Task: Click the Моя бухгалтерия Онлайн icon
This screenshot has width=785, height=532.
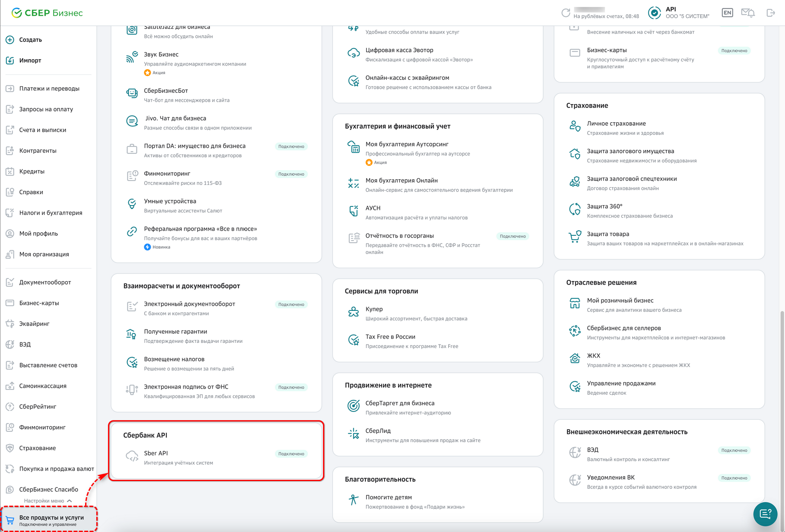Action: pos(354,183)
